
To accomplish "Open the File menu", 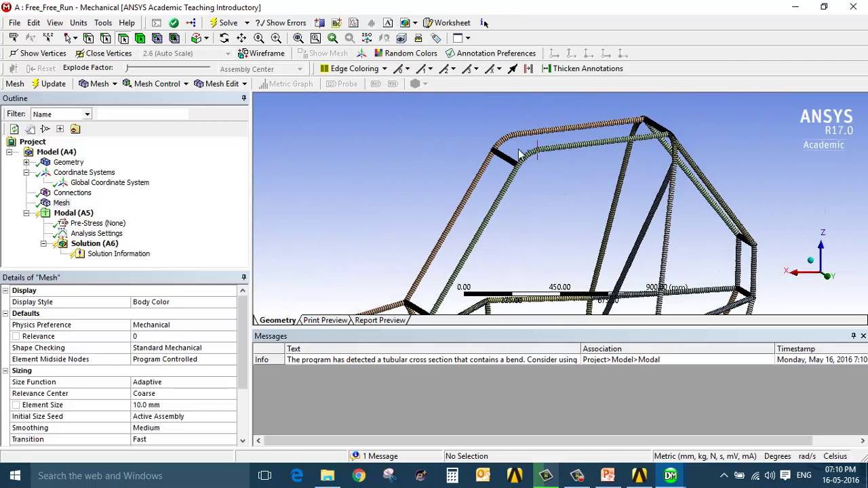I will coord(14,22).
